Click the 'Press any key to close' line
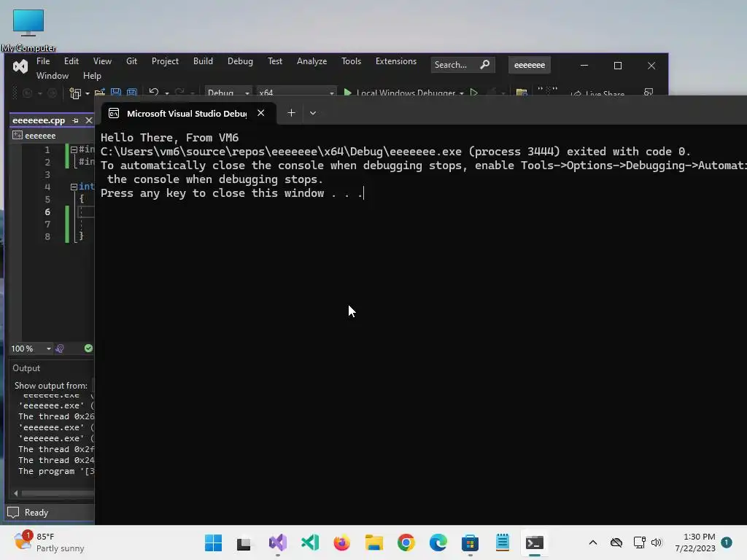This screenshot has width=747, height=560. (231, 192)
